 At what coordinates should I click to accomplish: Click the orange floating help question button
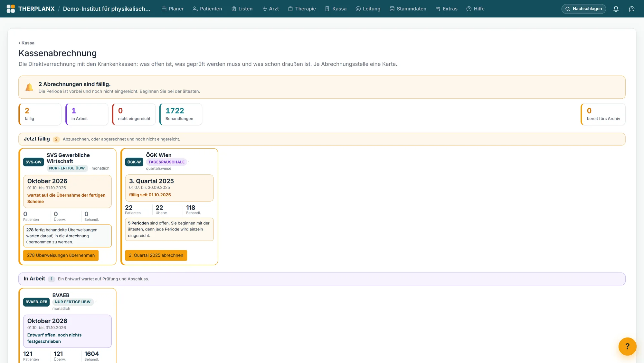627,346
